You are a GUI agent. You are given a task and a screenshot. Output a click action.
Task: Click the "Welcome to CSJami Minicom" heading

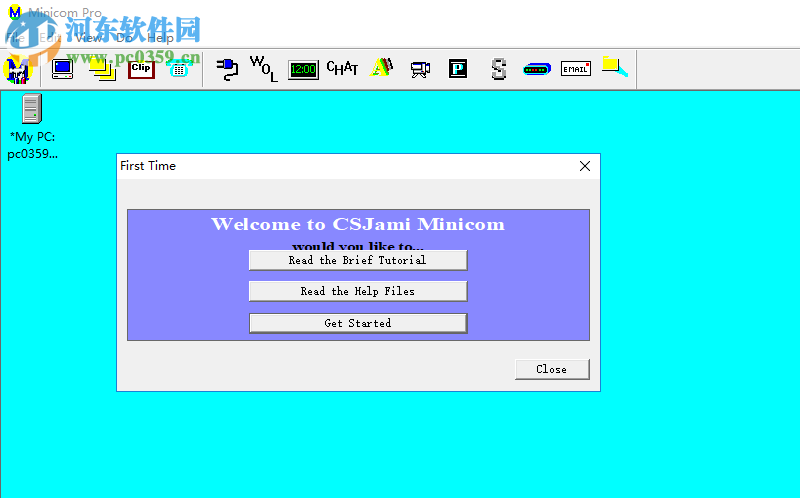[x=358, y=224]
